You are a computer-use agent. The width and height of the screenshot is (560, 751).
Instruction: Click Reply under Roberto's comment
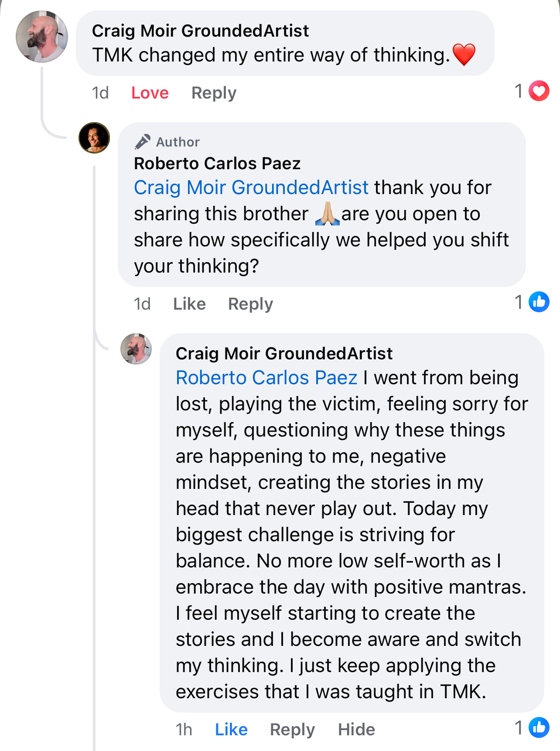pyautogui.click(x=250, y=303)
